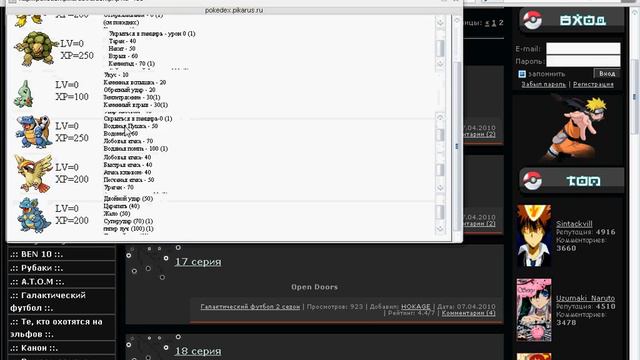Click the Pokeball icon beside the Вход header
This screenshot has height=360, width=640.
tap(532, 20)
